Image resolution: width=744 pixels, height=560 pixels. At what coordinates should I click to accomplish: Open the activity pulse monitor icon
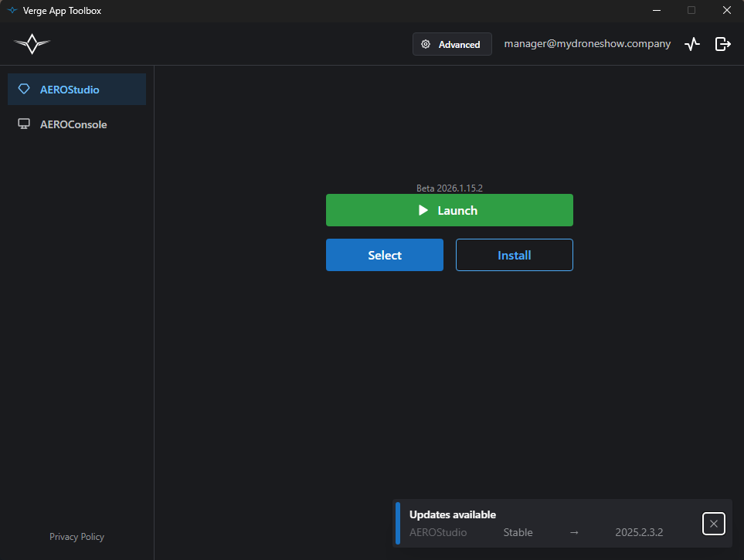[x=692, y=44]
